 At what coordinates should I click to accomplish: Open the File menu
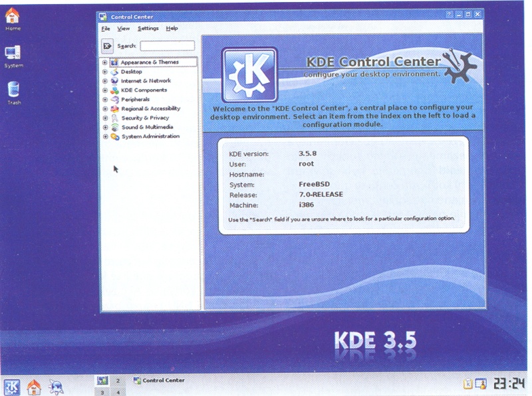[x=106, y=29]
